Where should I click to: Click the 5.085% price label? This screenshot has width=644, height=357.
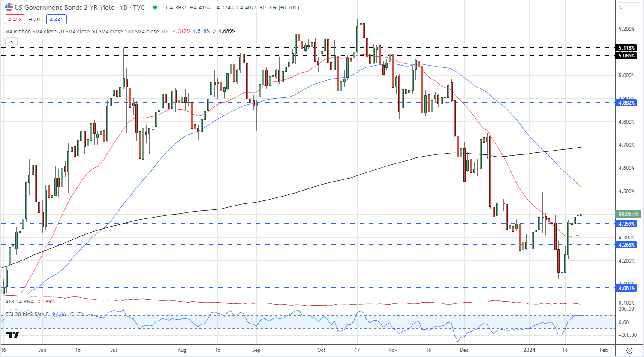click(626, 56)
